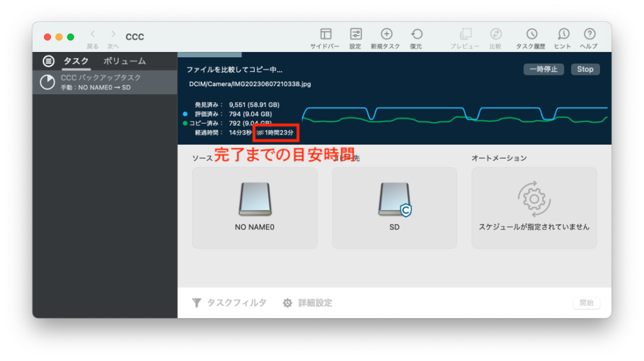Click the task progress pie icon
Image resolution: width=644 pixels, height=361 pixels.
pos(48,82)
